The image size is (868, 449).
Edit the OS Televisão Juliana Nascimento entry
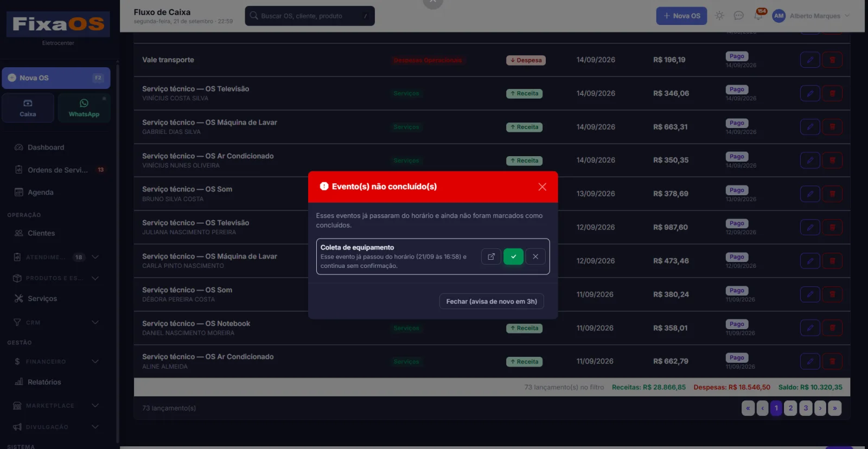[x=810, y=227]
